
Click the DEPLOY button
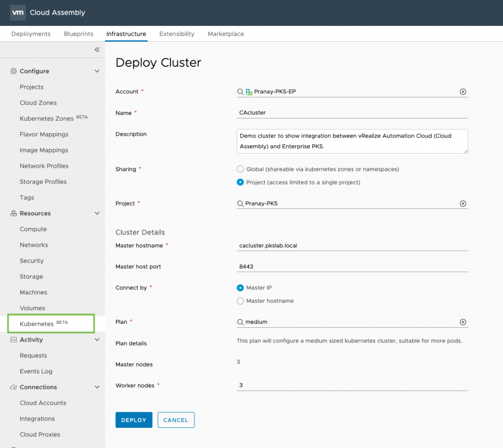point(134,420)
